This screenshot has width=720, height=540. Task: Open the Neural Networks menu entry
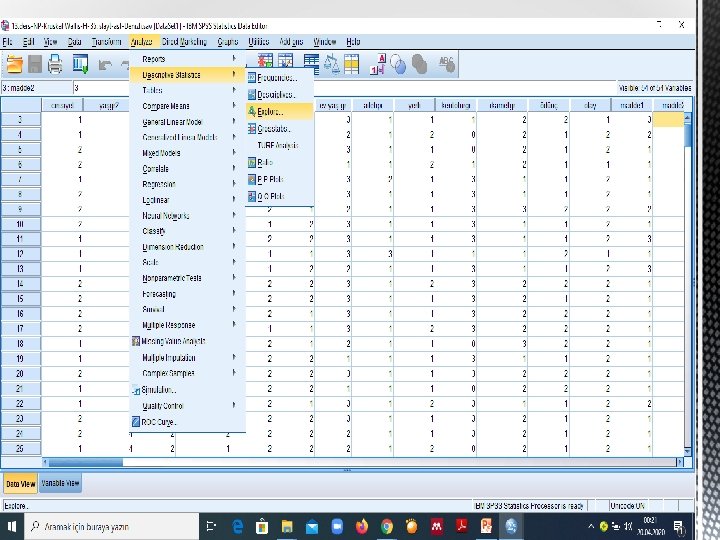coord(187,215)
